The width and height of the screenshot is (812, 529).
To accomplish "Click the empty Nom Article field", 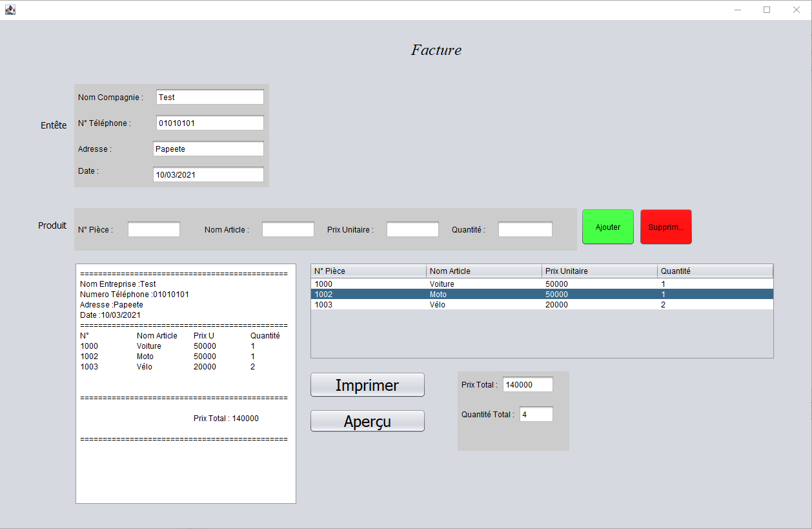I will coord(288,229).
